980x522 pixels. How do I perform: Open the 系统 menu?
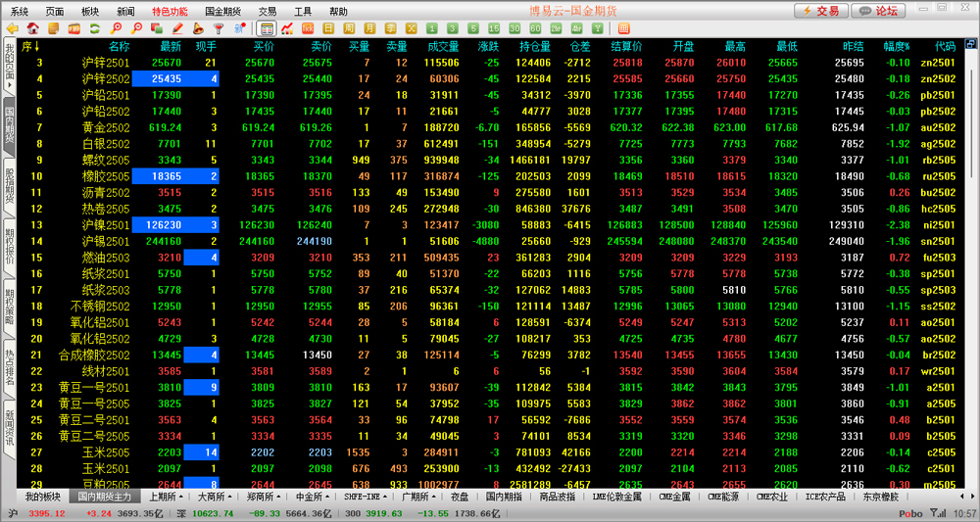click(x=20, y=11)
